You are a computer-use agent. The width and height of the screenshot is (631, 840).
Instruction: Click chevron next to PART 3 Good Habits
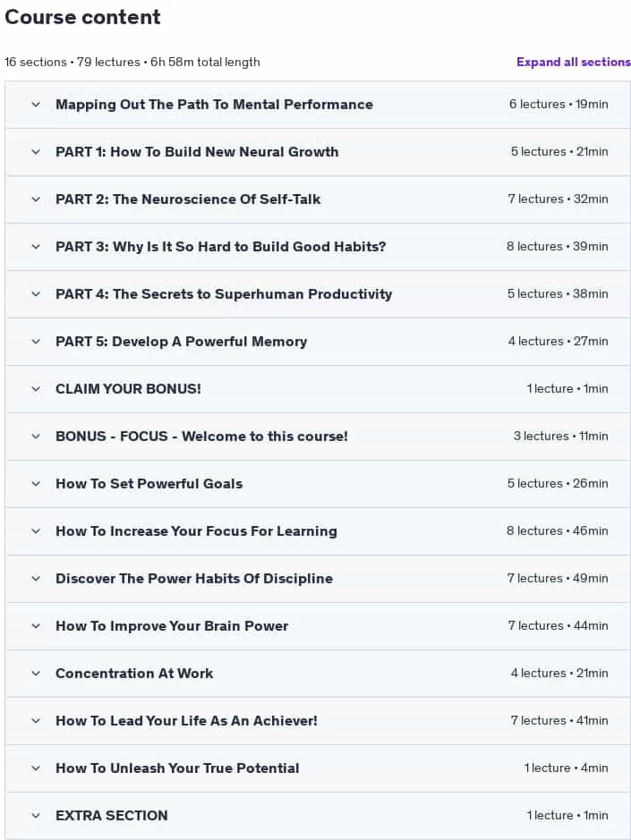(x=36, y=247)
